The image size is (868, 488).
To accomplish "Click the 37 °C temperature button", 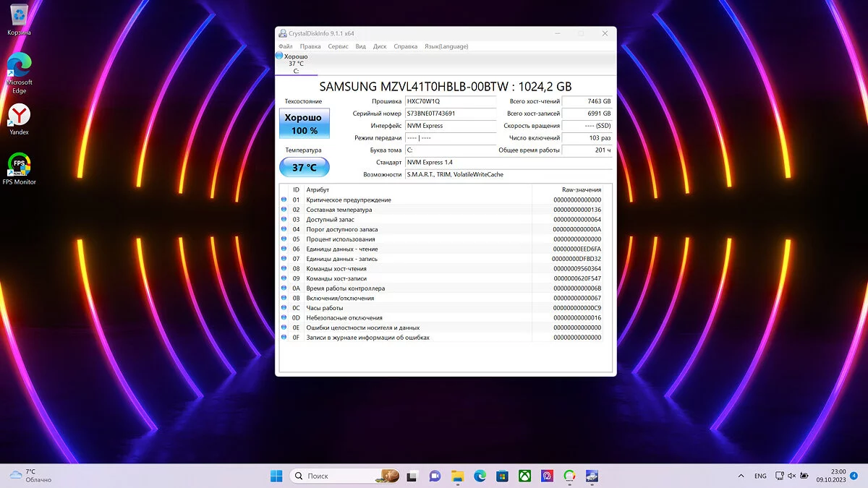I will [305, 168].
